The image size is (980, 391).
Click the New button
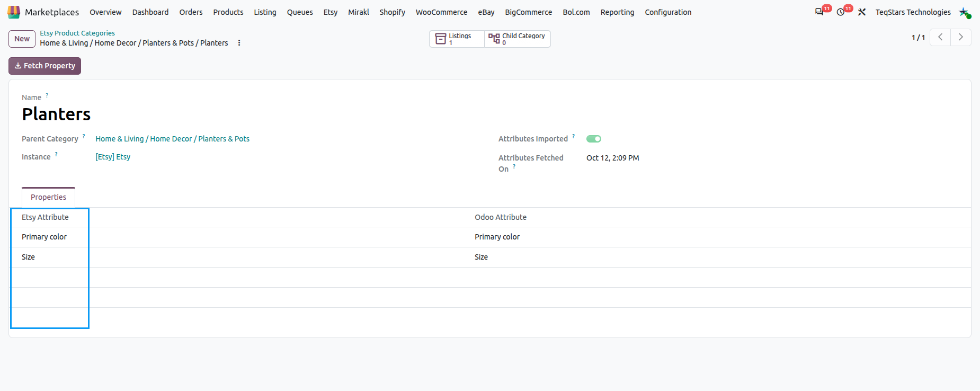coord(22,39)
